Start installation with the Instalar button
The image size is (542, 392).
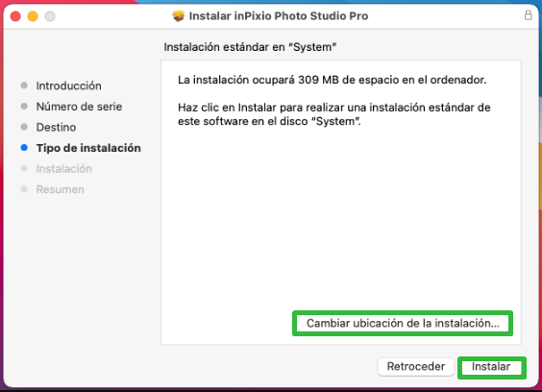491,366
